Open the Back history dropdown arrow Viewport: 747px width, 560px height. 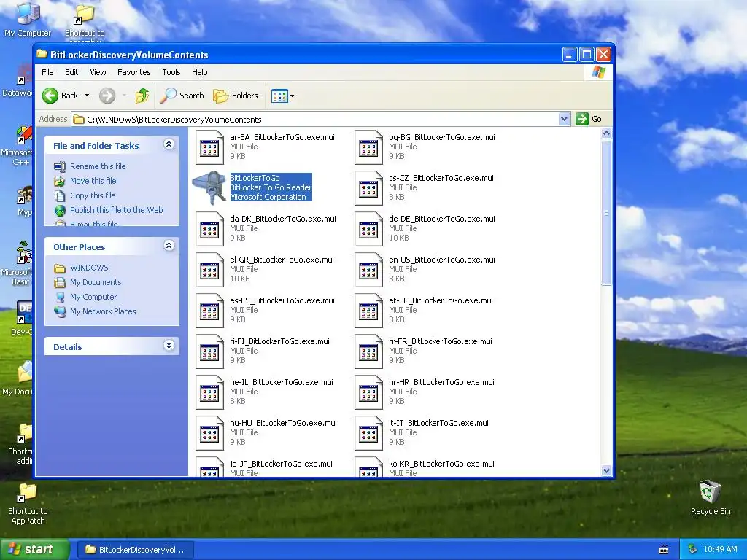[87, 96]
